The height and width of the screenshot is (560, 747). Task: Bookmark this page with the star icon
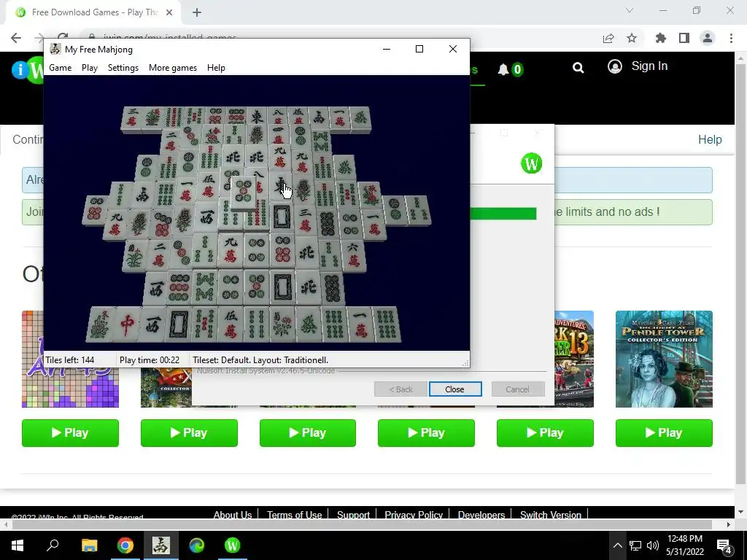(x=632, y=38)
